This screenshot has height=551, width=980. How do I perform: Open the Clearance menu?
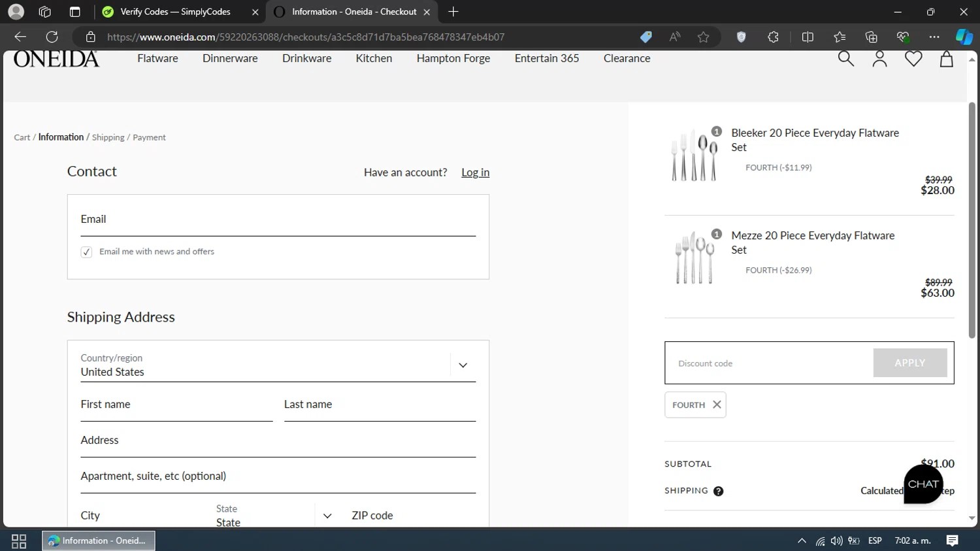tap(627, 58)
